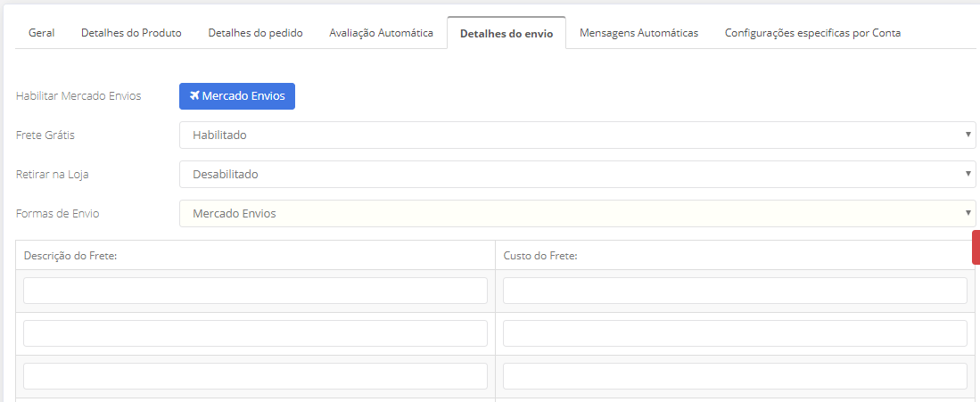Select the second Descrição do Frete input
The image size is (980, 402).
tap(255, 333)
